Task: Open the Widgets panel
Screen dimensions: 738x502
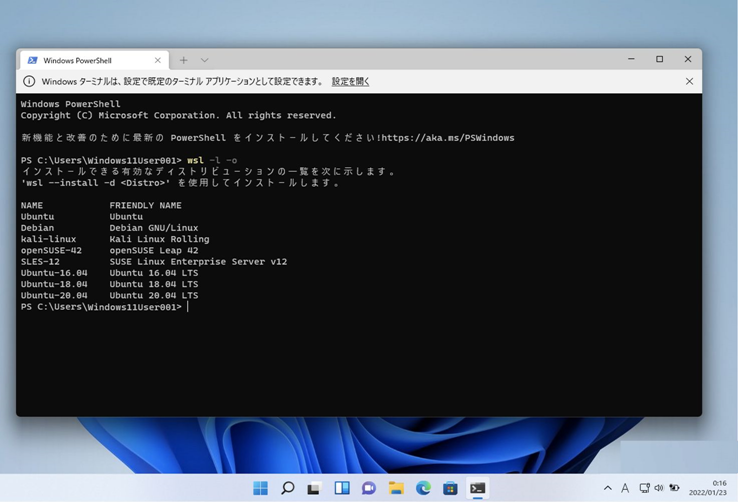Action: click(x=342, y=488)
